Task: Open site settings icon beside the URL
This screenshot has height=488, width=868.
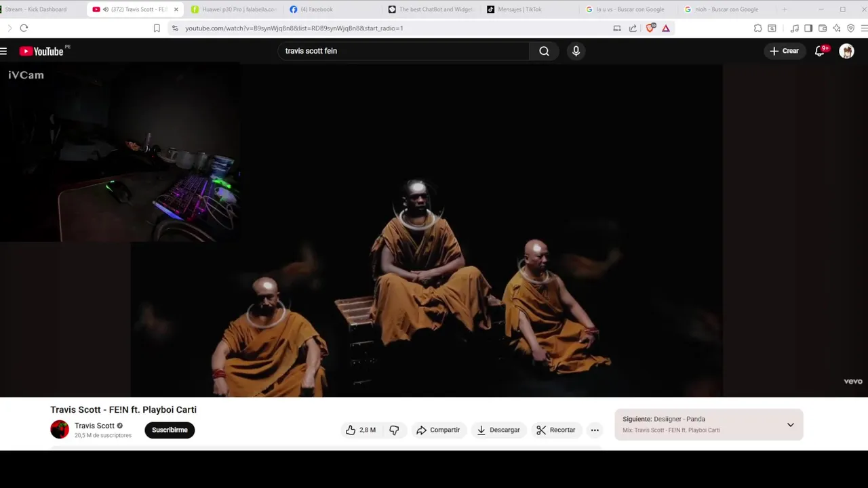Action: [x=175, y=28]
